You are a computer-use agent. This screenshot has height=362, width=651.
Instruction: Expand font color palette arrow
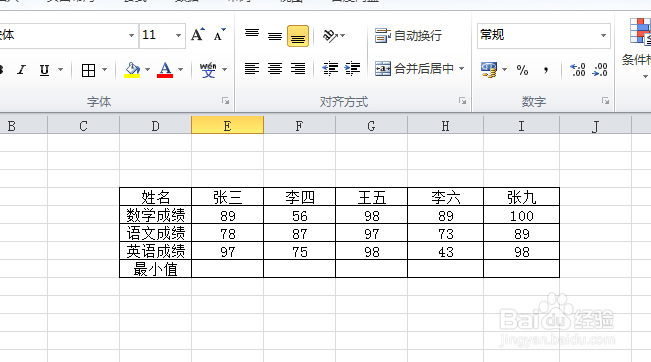click(x=181, y=70)
